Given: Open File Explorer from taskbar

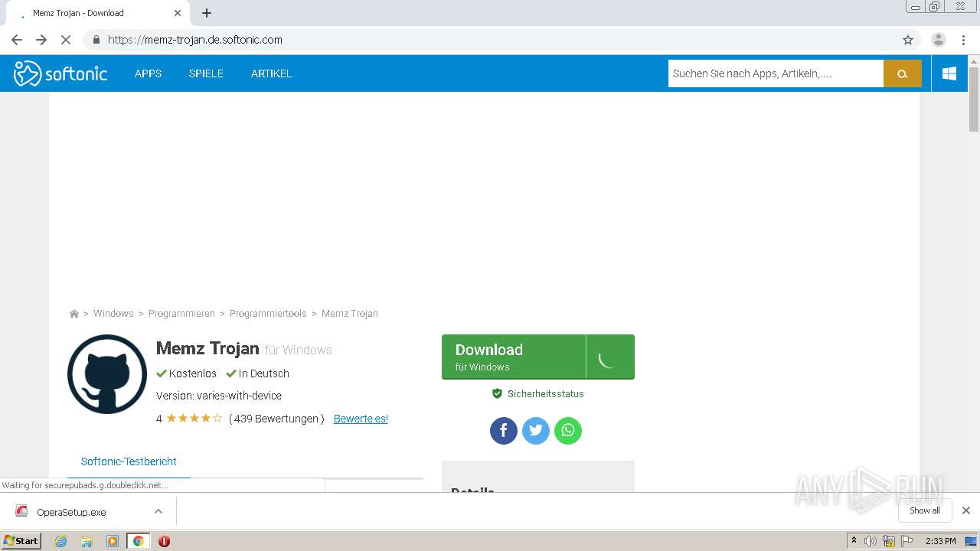Looking at the screenshot, I should coord(87,541).
